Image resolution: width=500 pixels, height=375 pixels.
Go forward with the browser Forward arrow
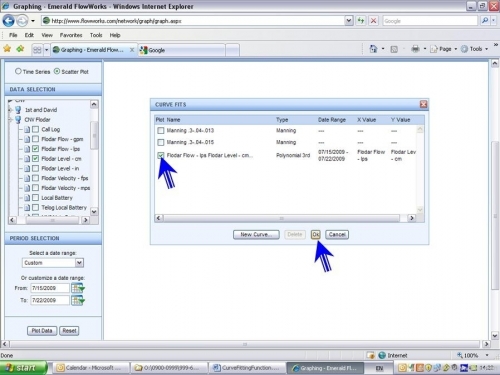pyautogui.click(x=22, y=21)
